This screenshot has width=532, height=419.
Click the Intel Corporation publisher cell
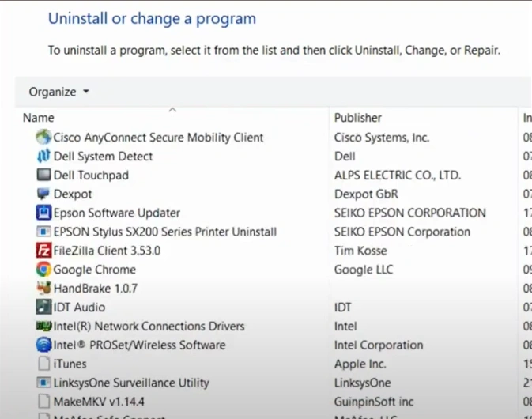pos(379,345)
